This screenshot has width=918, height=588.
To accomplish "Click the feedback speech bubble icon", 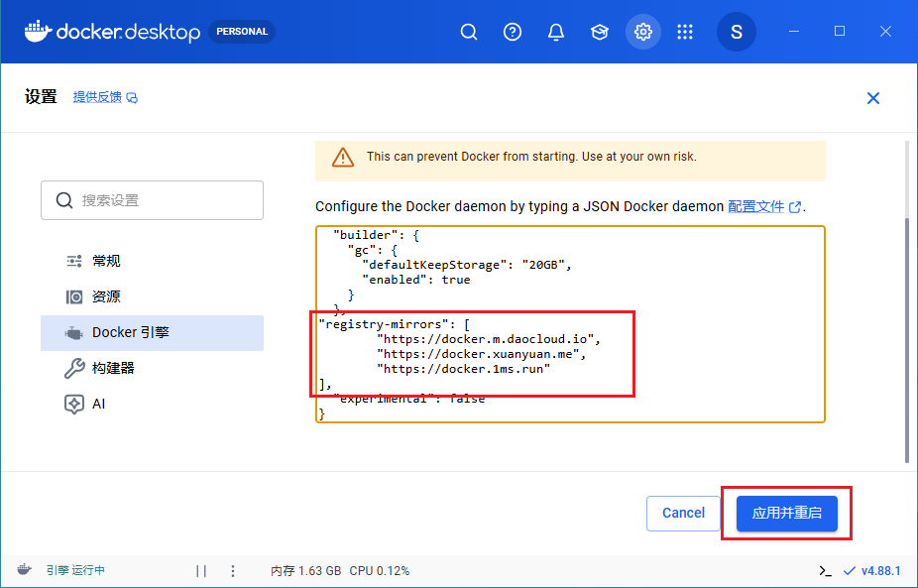I will click(x=132, y=98).
